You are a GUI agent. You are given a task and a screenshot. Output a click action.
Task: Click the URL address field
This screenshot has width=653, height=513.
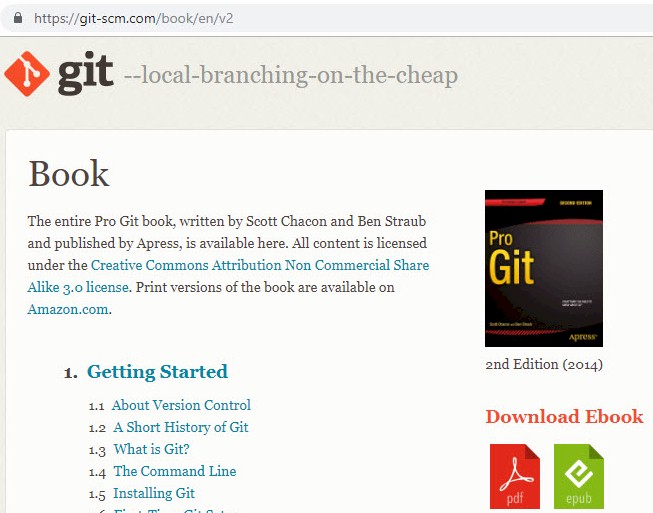pyautogui.click(x=326, y=18)
